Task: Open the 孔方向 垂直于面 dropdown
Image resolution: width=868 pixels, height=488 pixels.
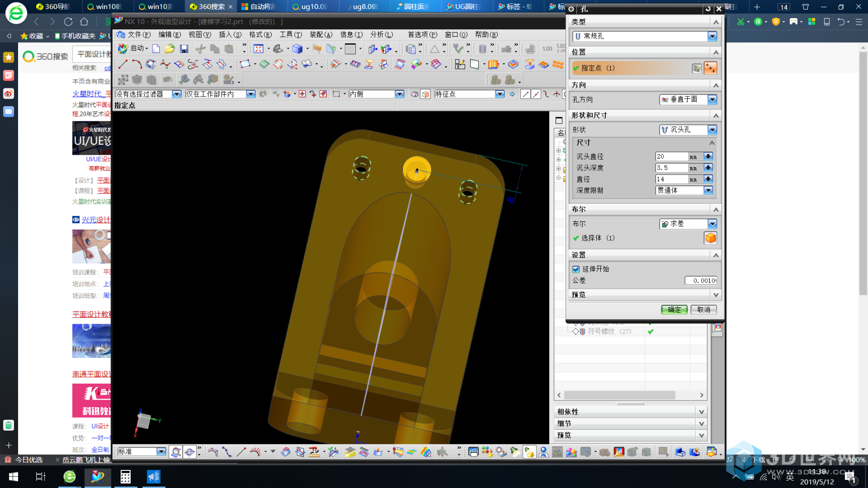Action: 712,99
